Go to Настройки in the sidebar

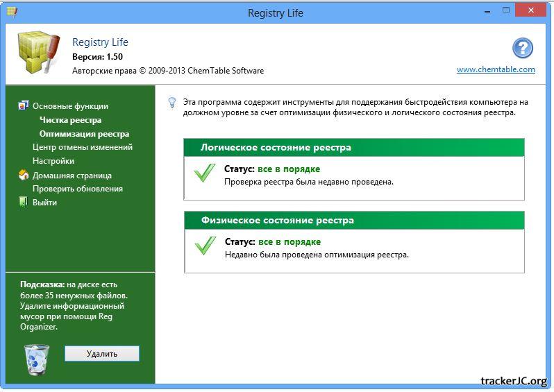[x=53, y=161]
